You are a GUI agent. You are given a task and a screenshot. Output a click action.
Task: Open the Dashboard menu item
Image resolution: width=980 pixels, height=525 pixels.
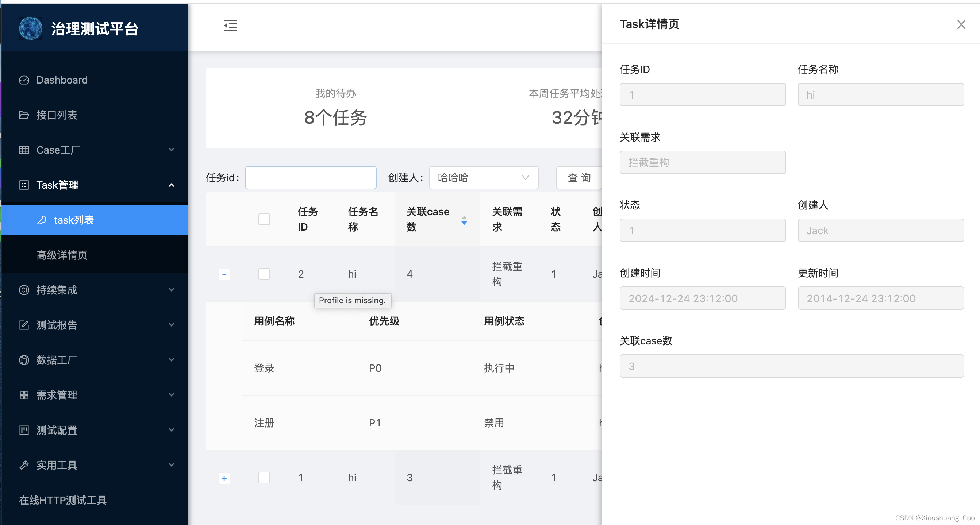[95, 80]
